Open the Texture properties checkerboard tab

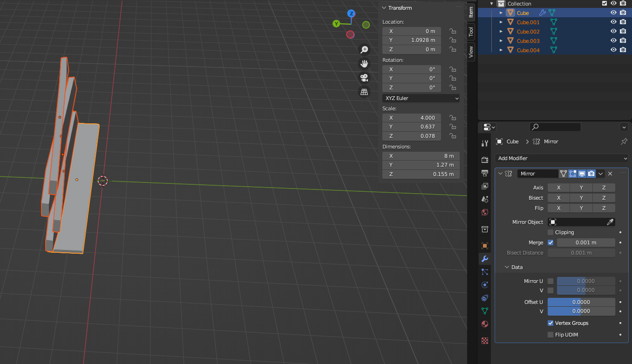pyautogui.click(x=485, y=341)
